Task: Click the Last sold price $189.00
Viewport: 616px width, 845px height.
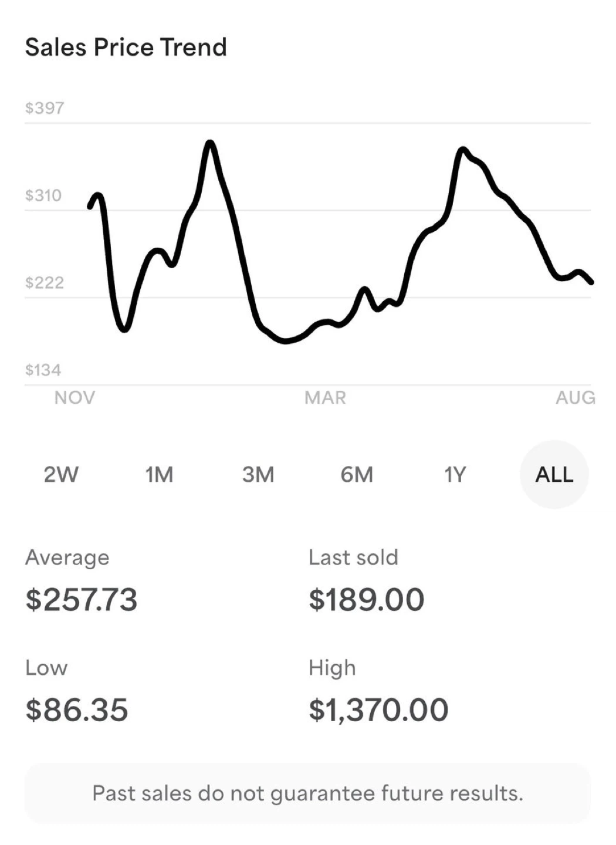Action: coord(367,599)
